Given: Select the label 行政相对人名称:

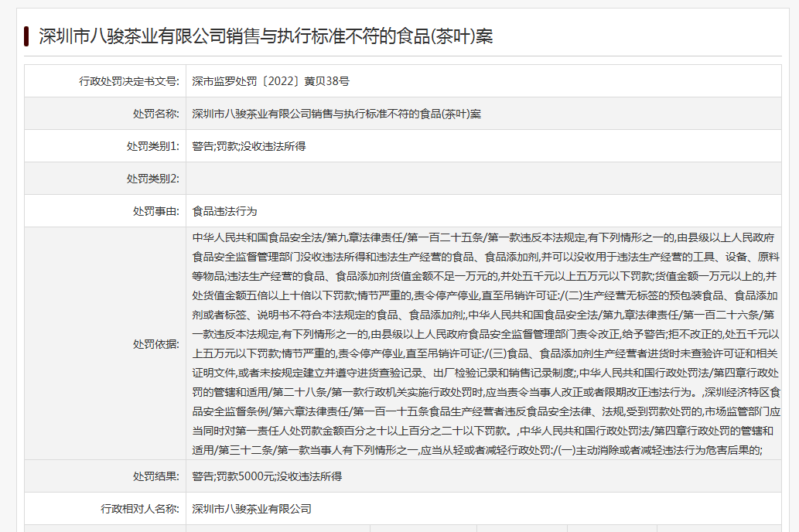Looking at the screenshot, I should [140, 509].
